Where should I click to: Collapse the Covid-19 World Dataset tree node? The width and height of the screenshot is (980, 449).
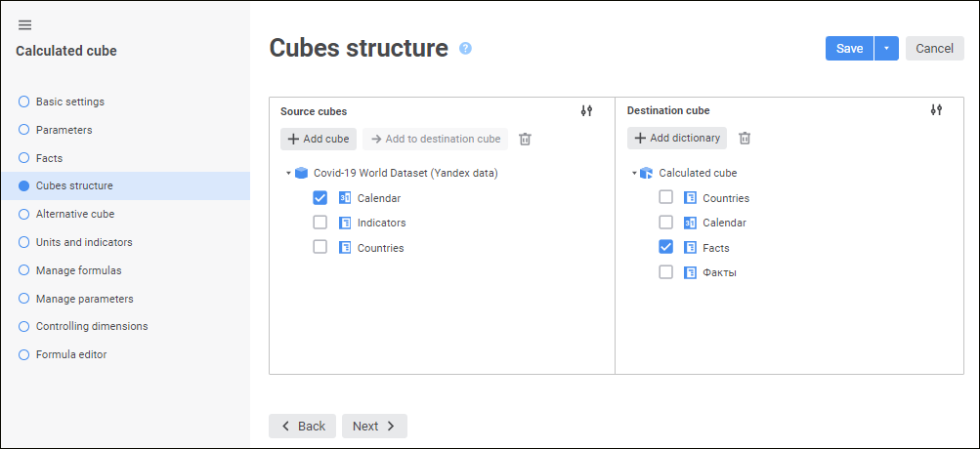288,174
